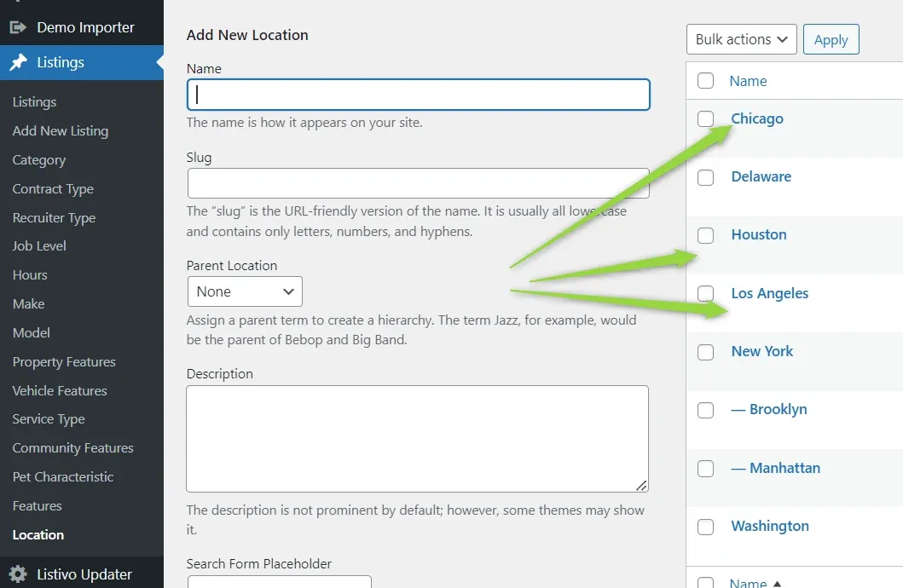Click the Search Form Placeholder input
The image size is (903, 588).
[280, 582]
